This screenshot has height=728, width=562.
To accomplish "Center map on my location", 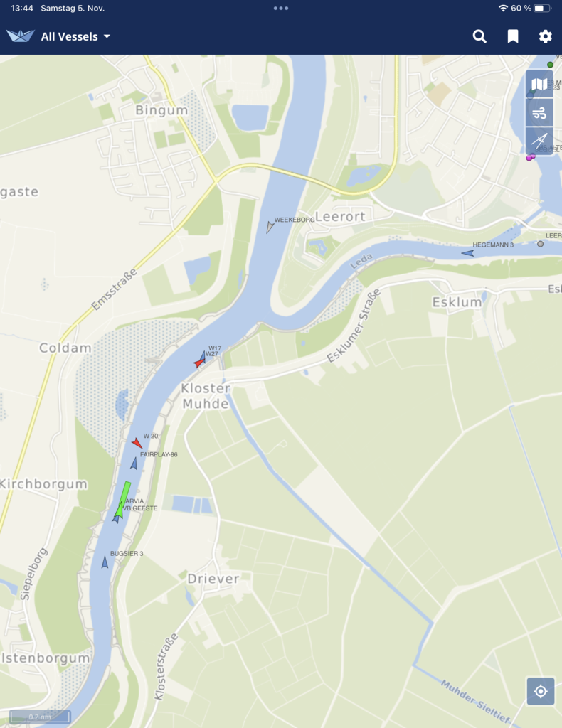I will [x=541, y=691].
